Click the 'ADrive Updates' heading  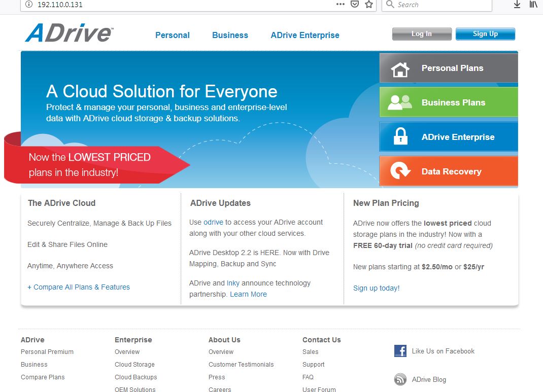click(x=220, y=203)
